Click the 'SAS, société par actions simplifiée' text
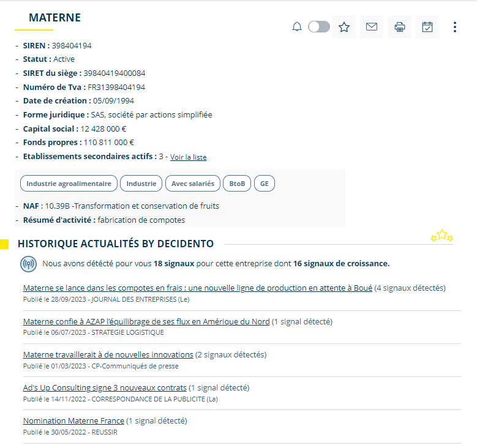Viewport: 477px width, 448px height. pos(151,115)
